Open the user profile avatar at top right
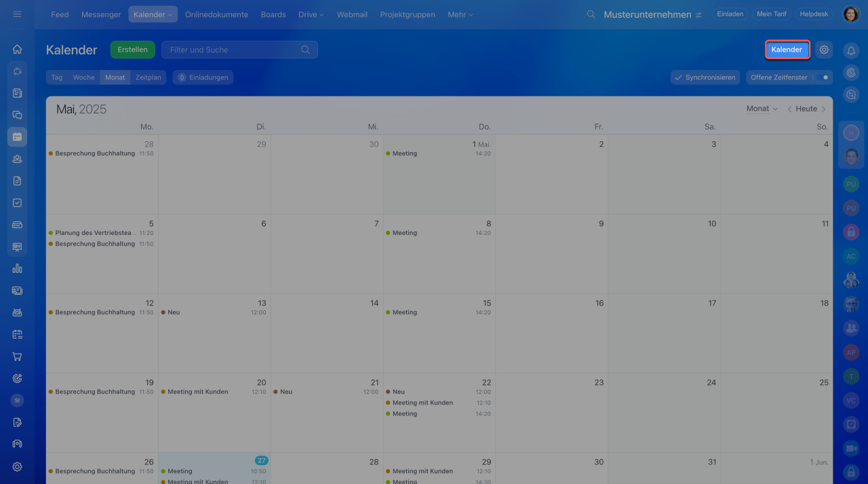Image resolution: width=868 pixels, height=484 pixels. [x=850, y=14]
